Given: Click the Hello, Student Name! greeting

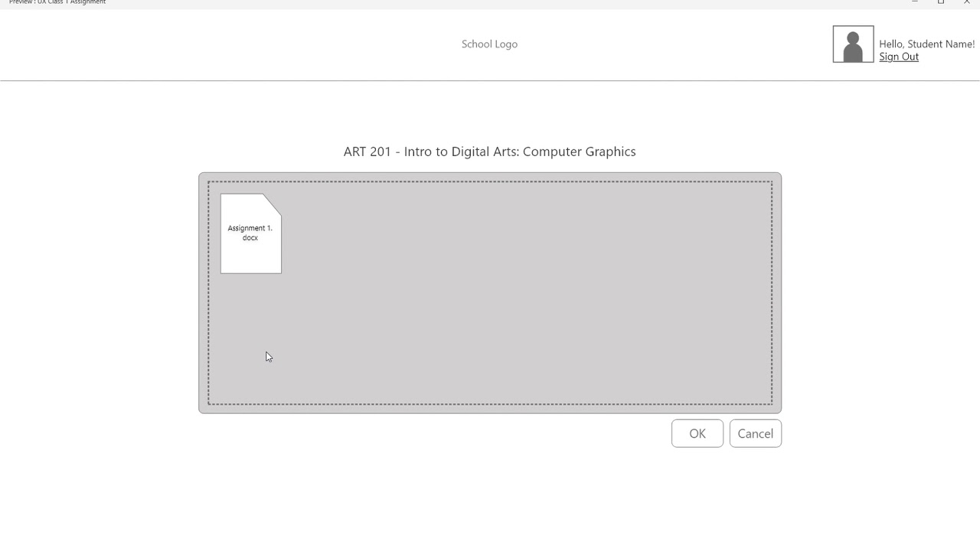Looking at the screenshot, I should [926, 44].
